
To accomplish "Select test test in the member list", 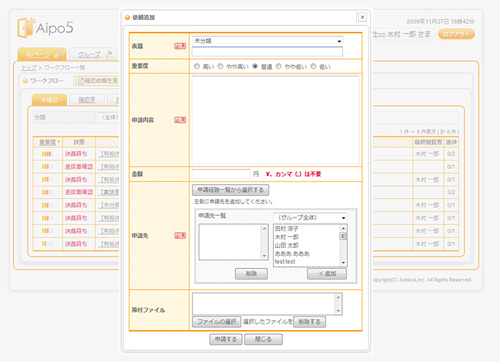I will [x=285, y=262].
